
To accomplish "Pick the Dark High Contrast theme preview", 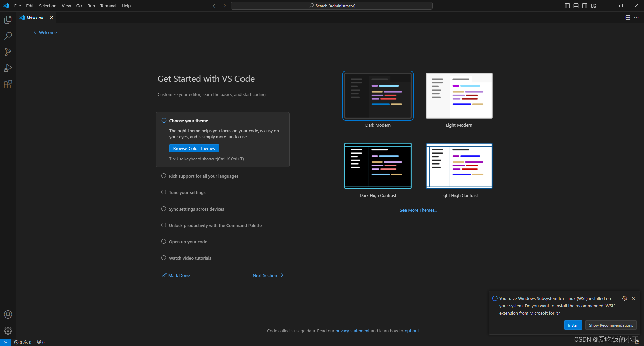I will coord(378,166).
